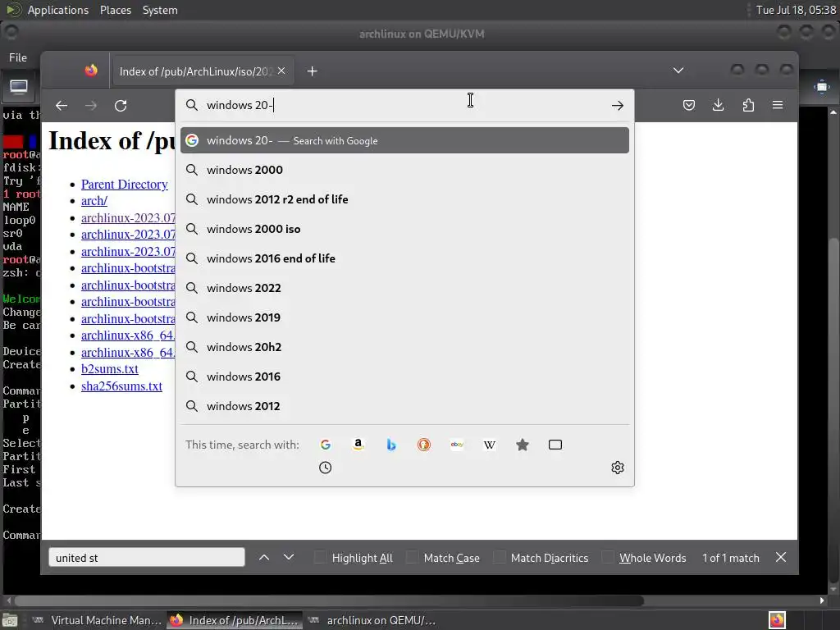Image resolution: width=840 pixels, height=630 pixels.
Task: Open the Places menu
Action: (x=116, y=10)
